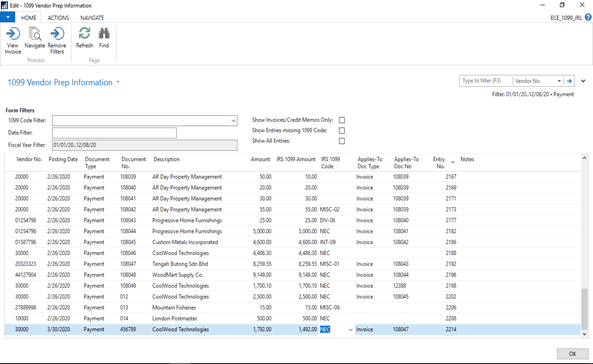Click the 9,149.00 Amount cell
593x364 pixels.
click(x=262, y=275)
